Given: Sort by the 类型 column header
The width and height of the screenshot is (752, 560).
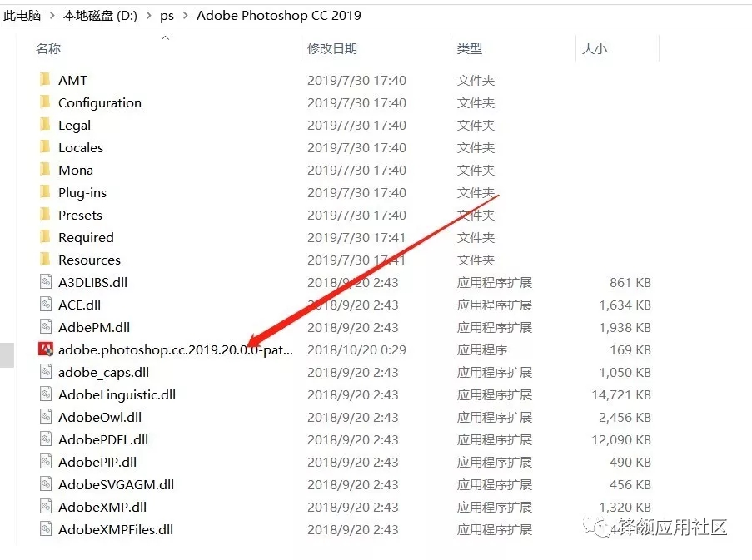Looking at the screenshot, I should pyautogui.click(x=469, y=48).
